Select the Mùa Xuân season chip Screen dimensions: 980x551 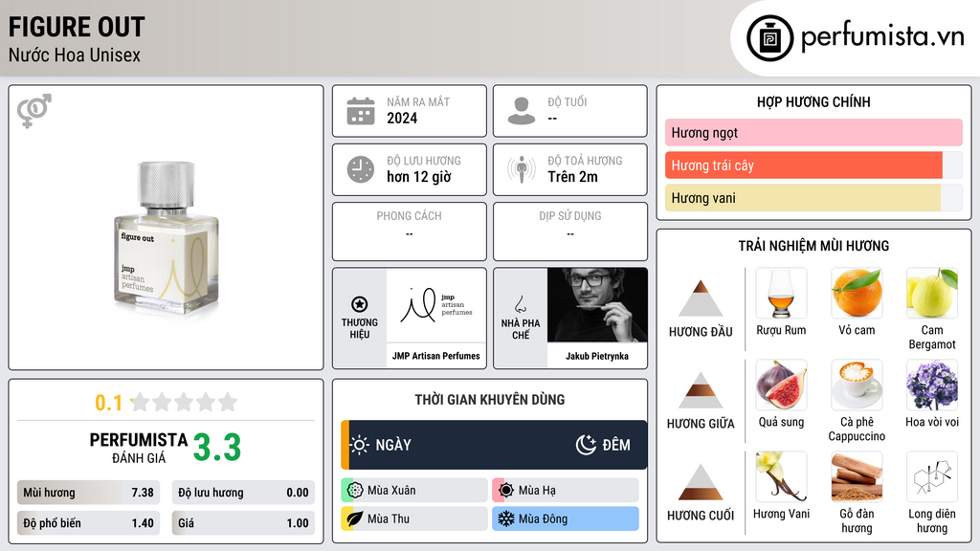click(x=414, y=491)
